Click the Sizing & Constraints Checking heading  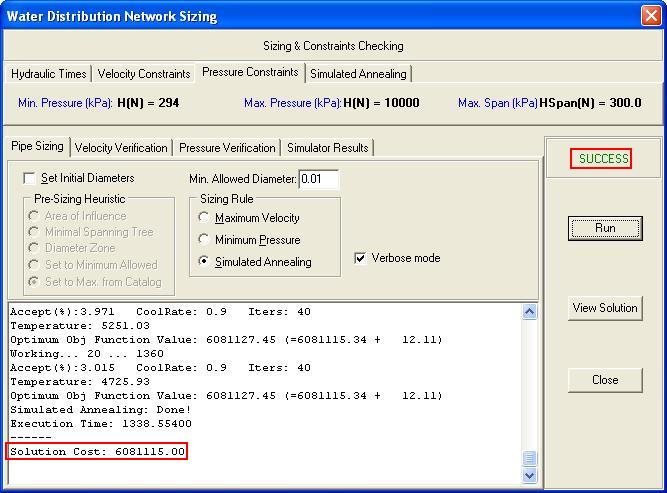click(333, 46)
